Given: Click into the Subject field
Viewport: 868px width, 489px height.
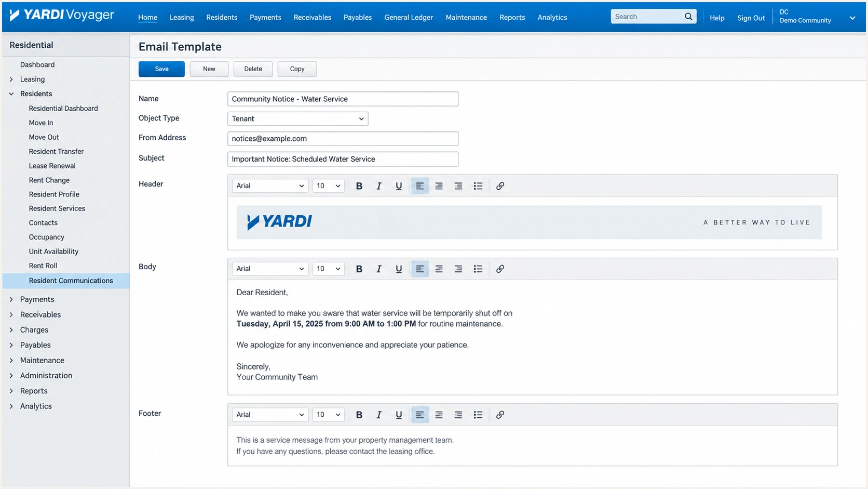Looking at the screenshot, I should click(x=343, y=159).
